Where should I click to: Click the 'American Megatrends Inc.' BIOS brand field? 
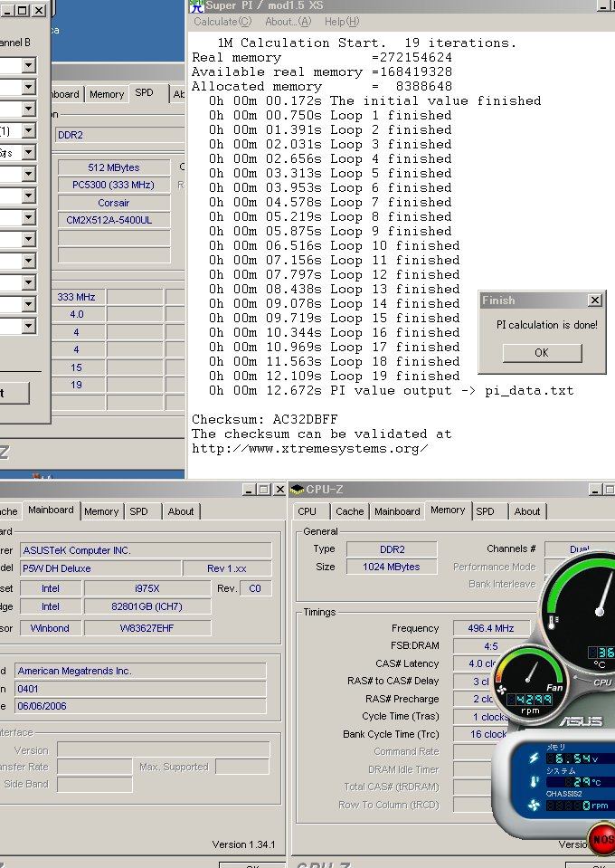[x=140, y=671]
